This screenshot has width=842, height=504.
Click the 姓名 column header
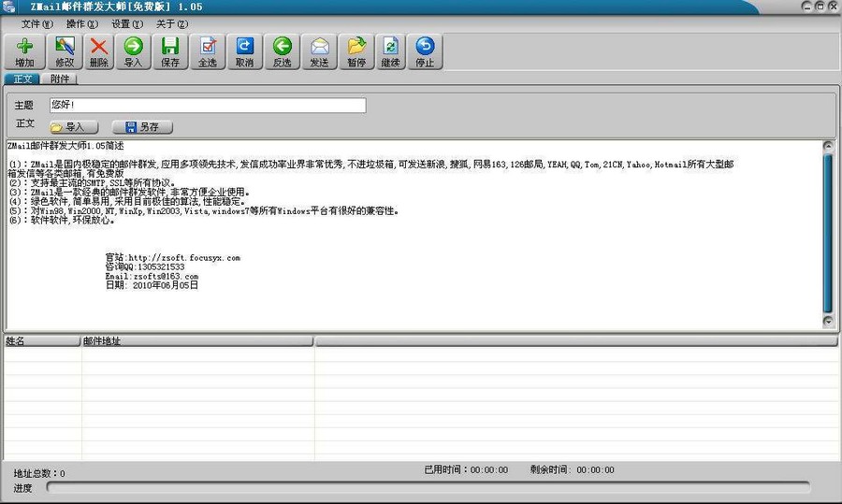point(42,340)
